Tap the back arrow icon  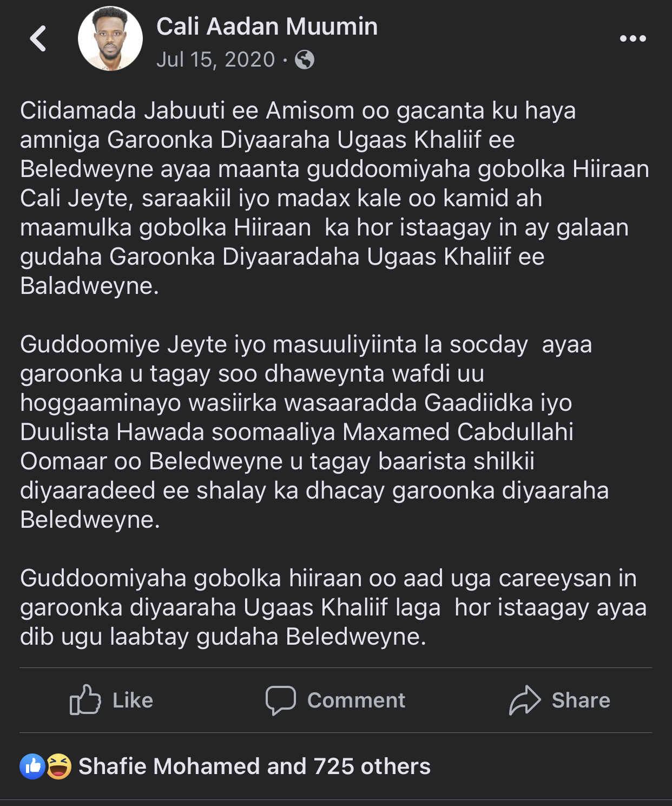pos(38,38)
